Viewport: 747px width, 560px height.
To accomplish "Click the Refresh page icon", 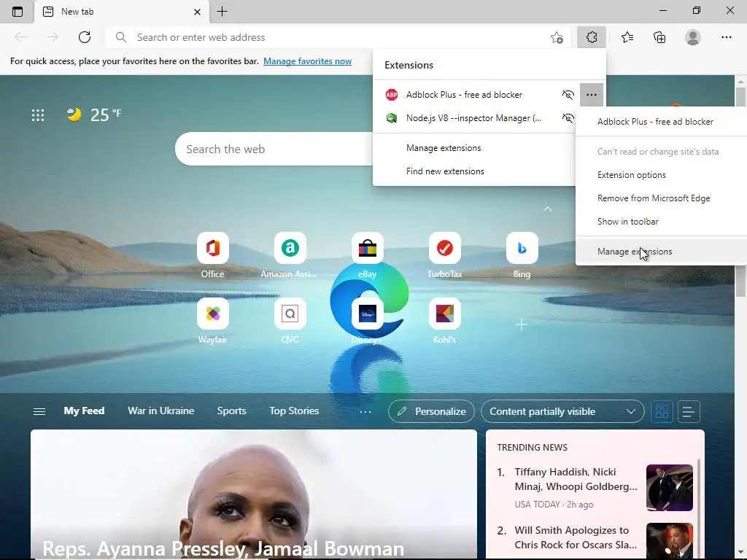I will pyautogui.click(x=85, y=37).
